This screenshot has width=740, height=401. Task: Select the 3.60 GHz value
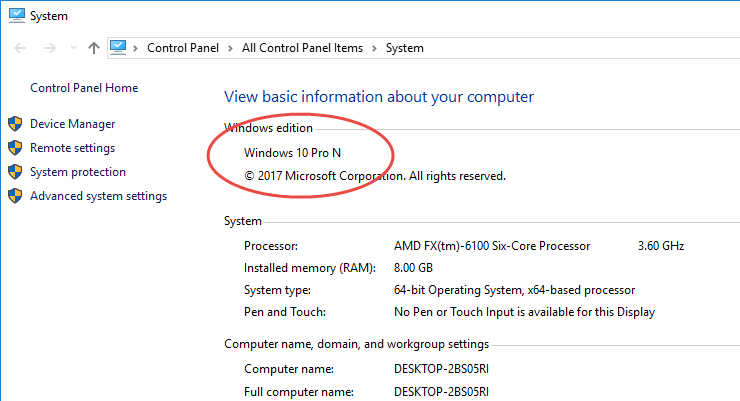click(661, 246)
